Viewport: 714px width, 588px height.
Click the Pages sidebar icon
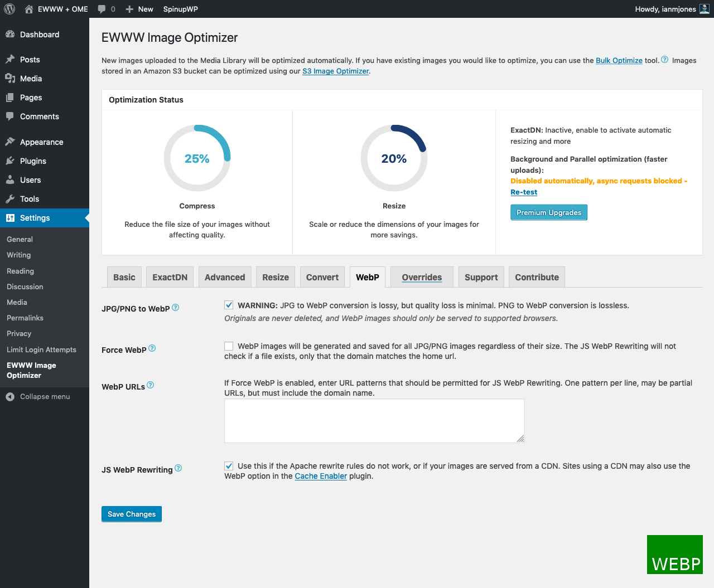(10, 97)
